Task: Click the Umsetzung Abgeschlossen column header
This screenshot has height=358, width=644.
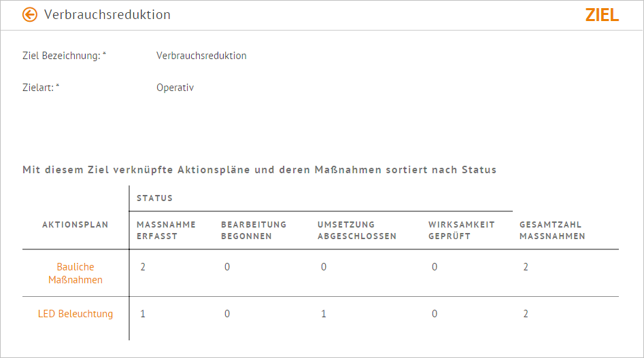Action: tap(356, 230)
